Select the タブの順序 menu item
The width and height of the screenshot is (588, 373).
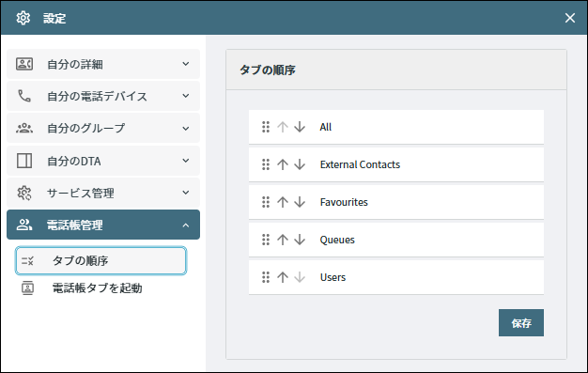coord(101,260)
